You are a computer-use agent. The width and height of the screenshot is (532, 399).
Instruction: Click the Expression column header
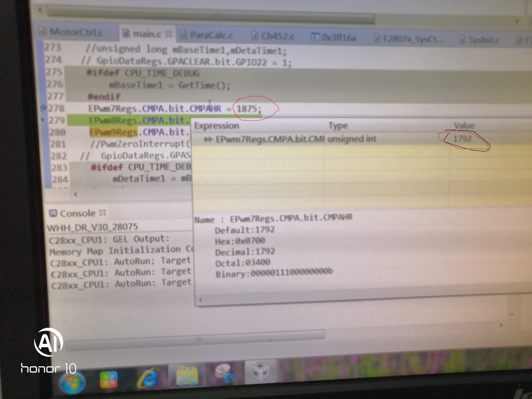pyautogui.click(x=217, y=125)
